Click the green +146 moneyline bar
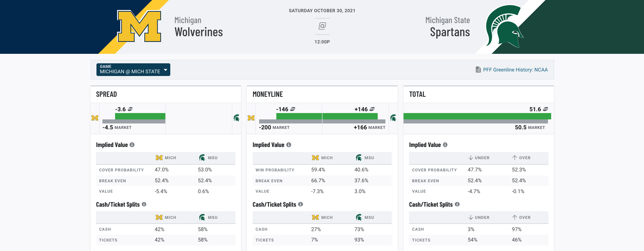This screenshot has height=251, width=644. (x=350, y=116)
